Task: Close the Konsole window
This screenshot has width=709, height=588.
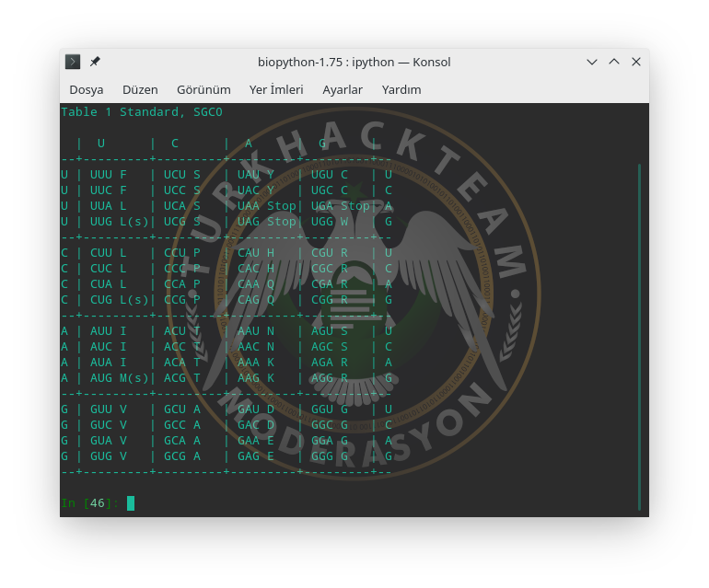Action: point(636,62)
